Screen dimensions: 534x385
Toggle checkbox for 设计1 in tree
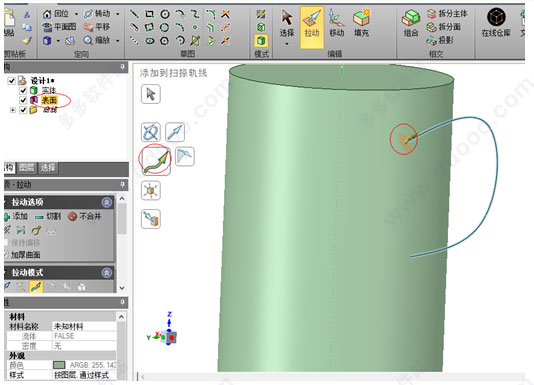(x=12, y=81)
